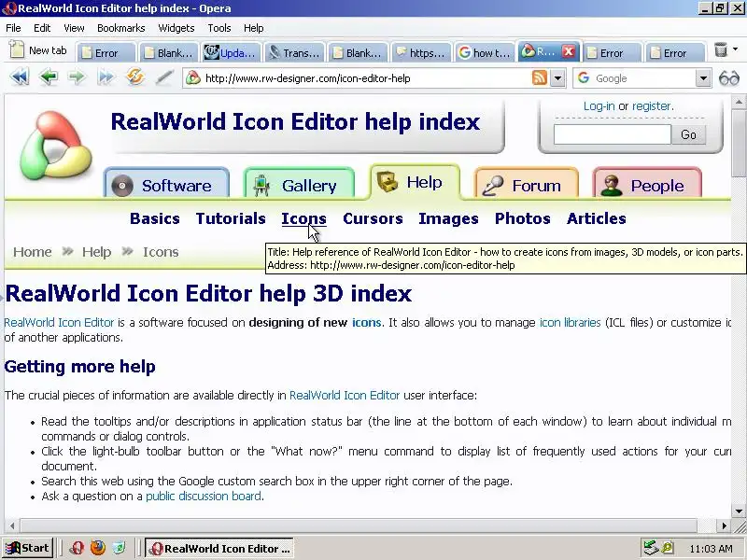Image resolution: width=747 pixels, height=560 pixels.
Task: Switch to the Trans... tab
Action: click(x=294, y=53)
